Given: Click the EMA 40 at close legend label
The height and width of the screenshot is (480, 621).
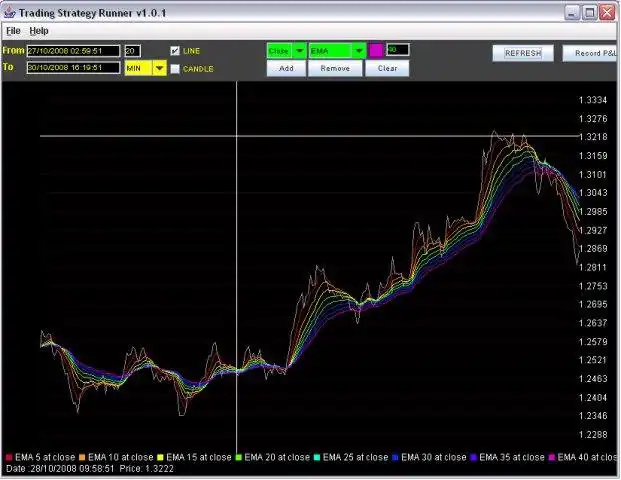Looking at the screenshot, I should pyautogui.click(x=587, y=457).
